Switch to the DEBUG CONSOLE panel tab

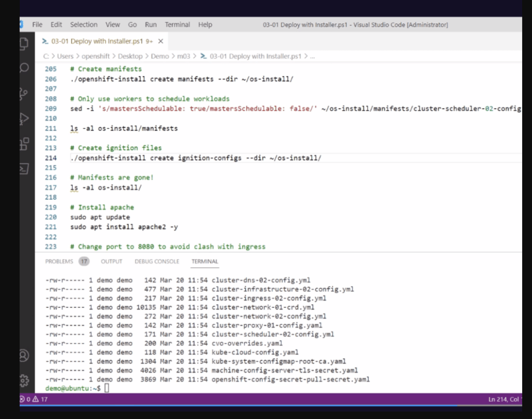(x=157, y=261)
